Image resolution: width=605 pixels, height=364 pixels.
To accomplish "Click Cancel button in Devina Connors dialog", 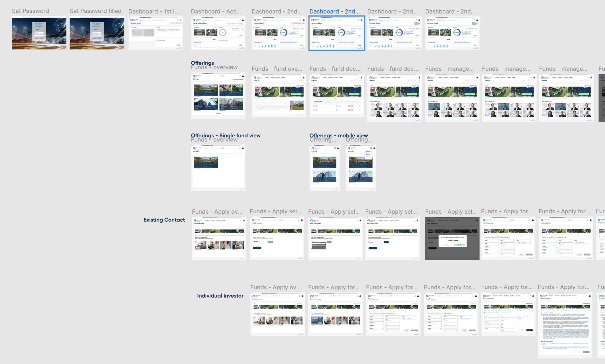I will coord(446,244).
